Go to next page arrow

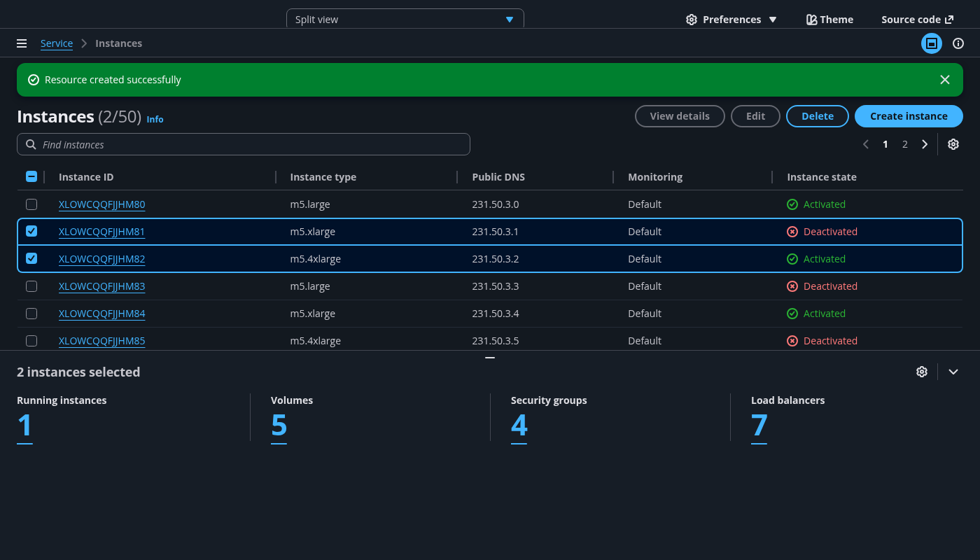pyautogui.click(x=925, y=144)
